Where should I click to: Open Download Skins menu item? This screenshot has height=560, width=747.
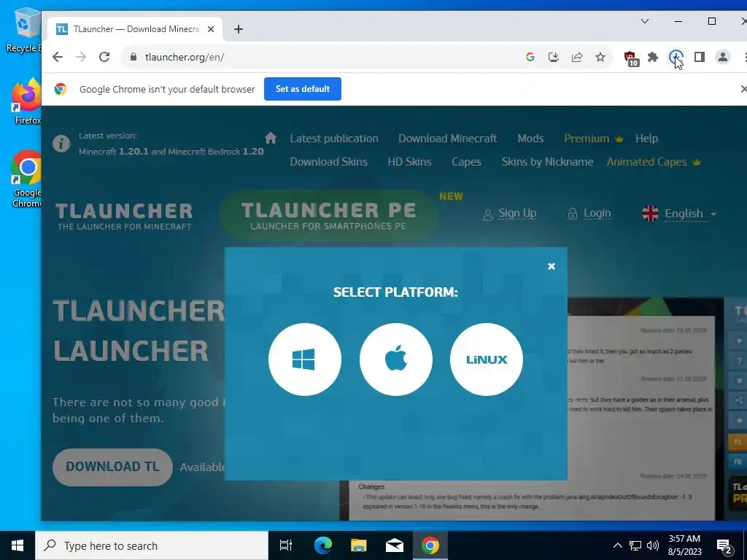(x=329, y=162)
